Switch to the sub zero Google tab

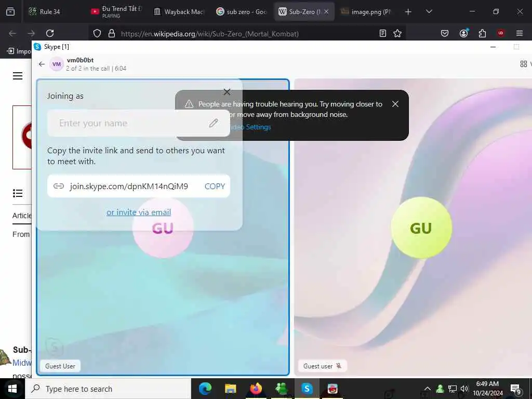[242, 12]
